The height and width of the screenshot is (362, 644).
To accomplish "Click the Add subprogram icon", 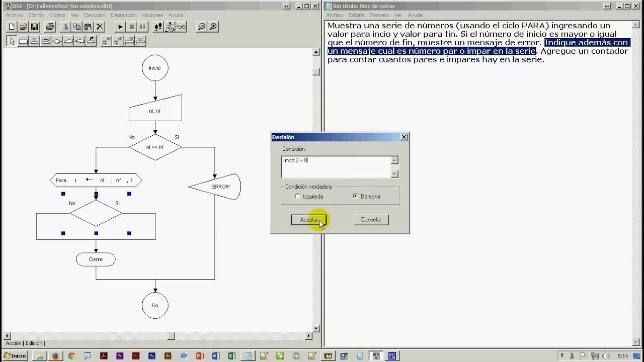I will click(129, 41).
